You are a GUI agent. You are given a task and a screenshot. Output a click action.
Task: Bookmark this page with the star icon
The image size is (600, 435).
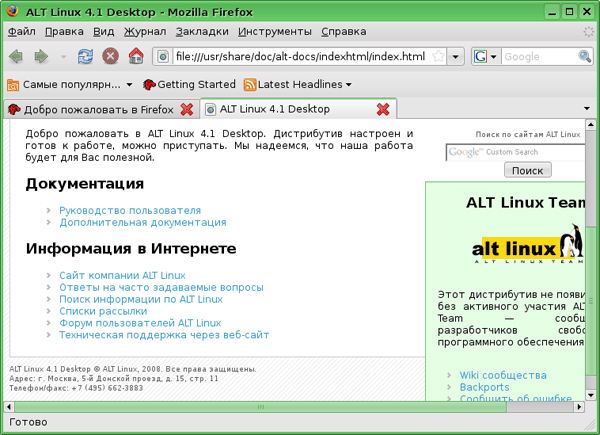pyautogui.click(x=438, y=57)
